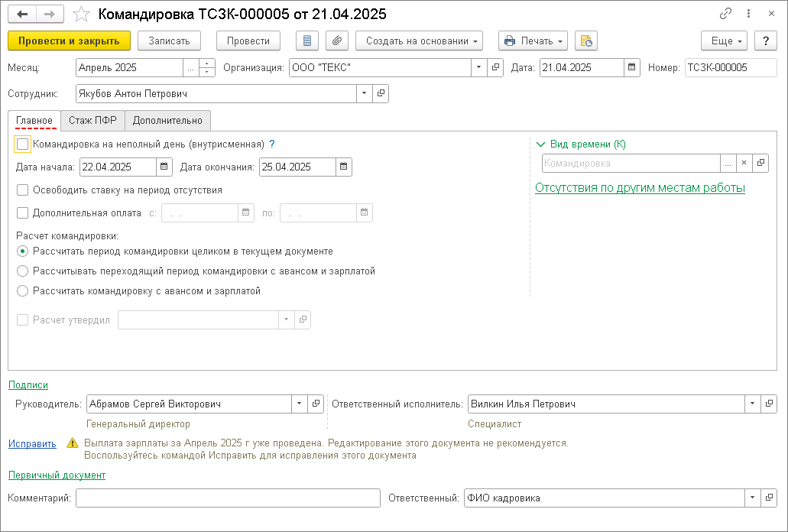Image resolution: width=788 pixels, height=532 pixels.
Task: Click the back navigation arrow
Action: [x=23, y=14]
